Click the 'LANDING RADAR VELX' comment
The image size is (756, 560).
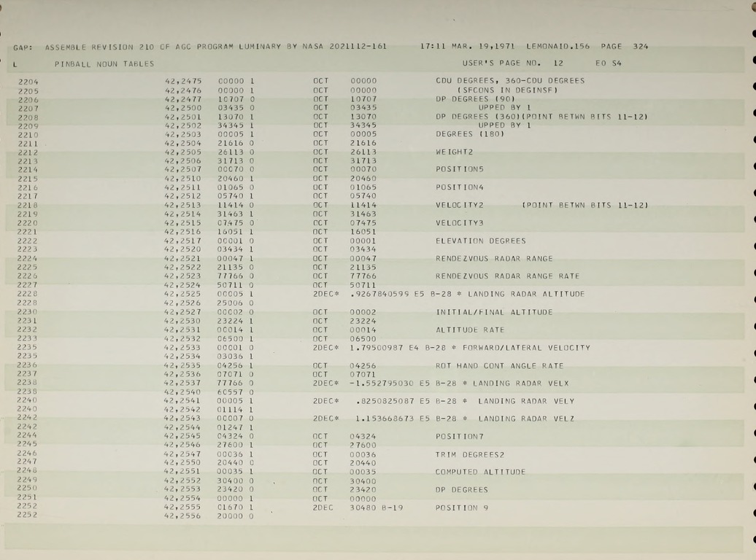pos(521,384)
